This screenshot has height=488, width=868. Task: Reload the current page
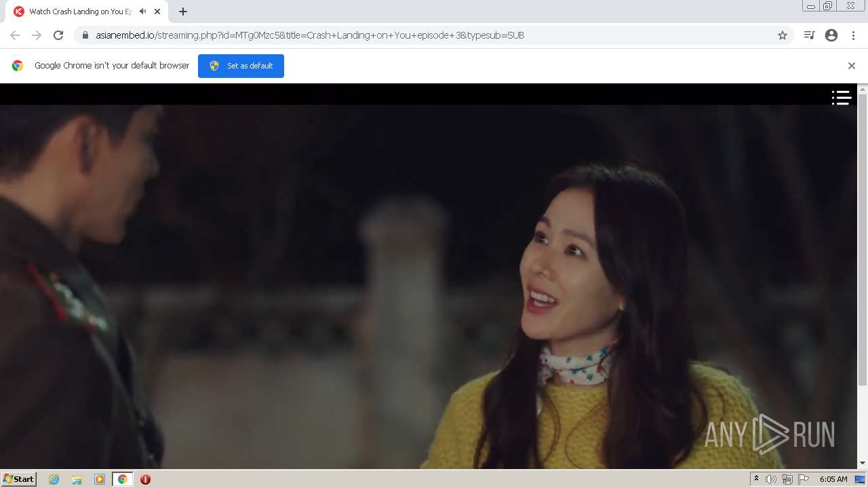tap(58, 35)
